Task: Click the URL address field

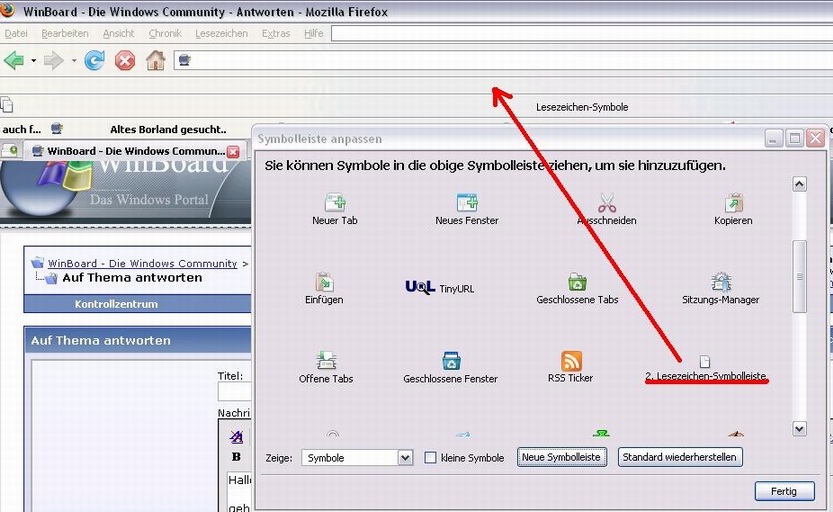Action: (503, 61)
